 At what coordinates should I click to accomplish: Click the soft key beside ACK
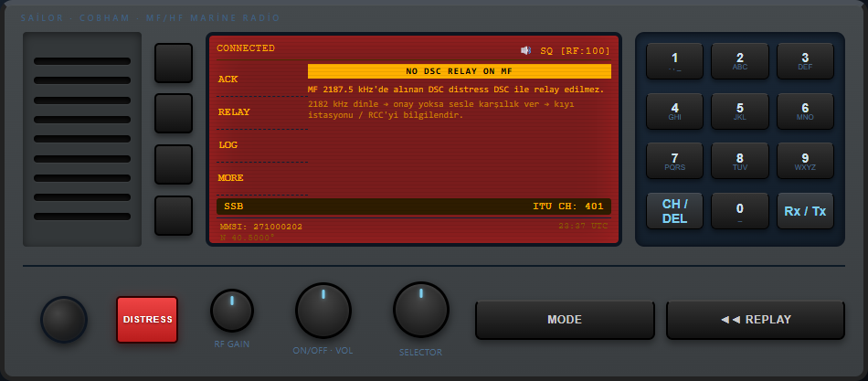(x=174, y=63)
